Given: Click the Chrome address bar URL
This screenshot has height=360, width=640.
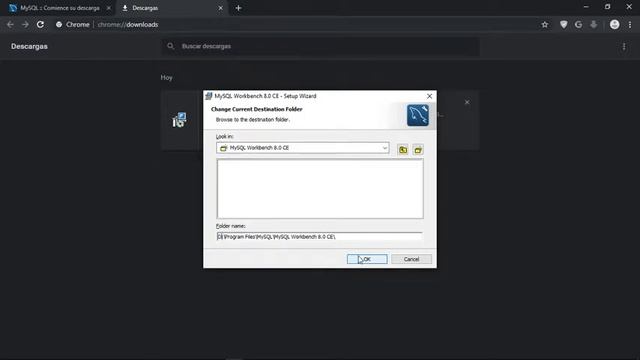Looking at the screenshot, I should pyautogui.click(x=128, y=24).
